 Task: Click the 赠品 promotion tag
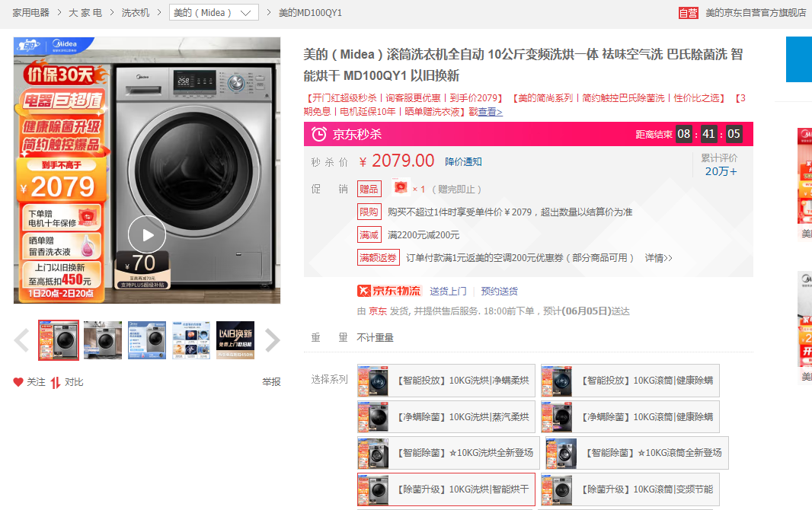[x=369, y=189]
